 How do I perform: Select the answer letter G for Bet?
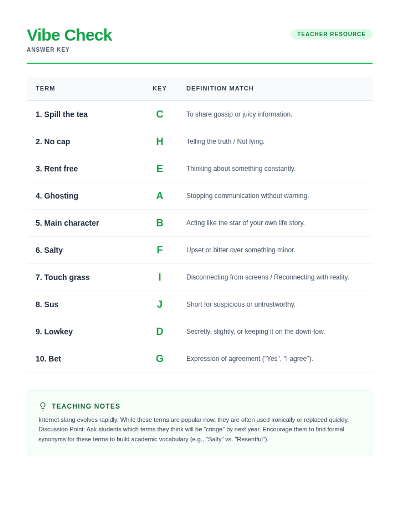[x=160, y=359]
